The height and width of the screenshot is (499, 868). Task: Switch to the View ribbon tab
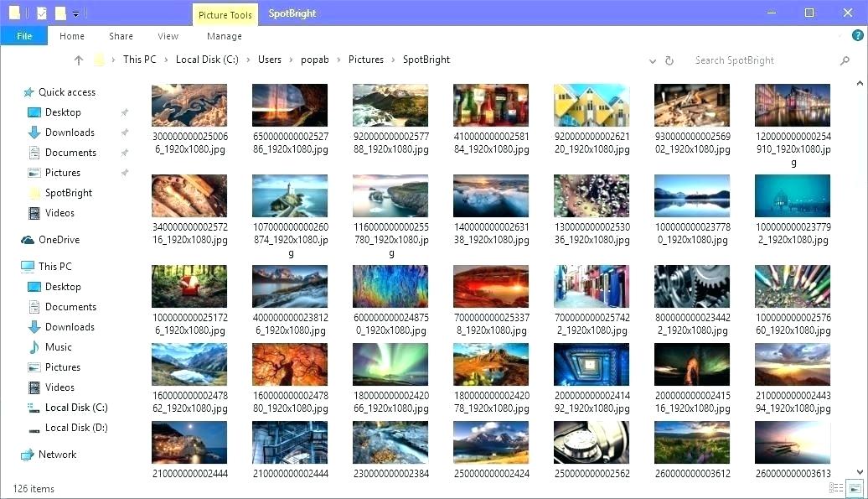tap(168, 36)
